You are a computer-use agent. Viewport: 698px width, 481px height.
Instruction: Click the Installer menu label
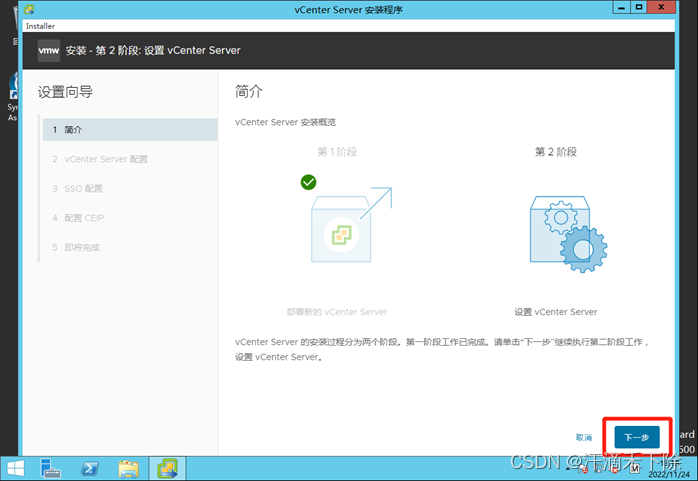click(x=41, y=26)
